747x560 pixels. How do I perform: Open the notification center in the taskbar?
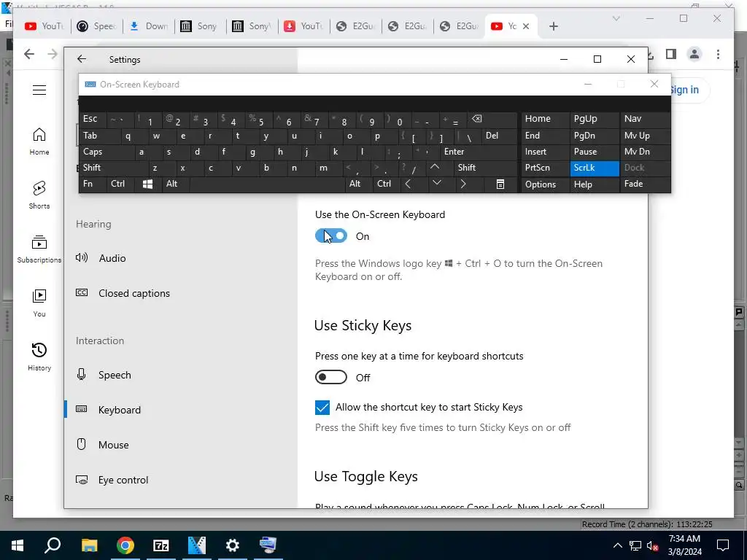723,545
